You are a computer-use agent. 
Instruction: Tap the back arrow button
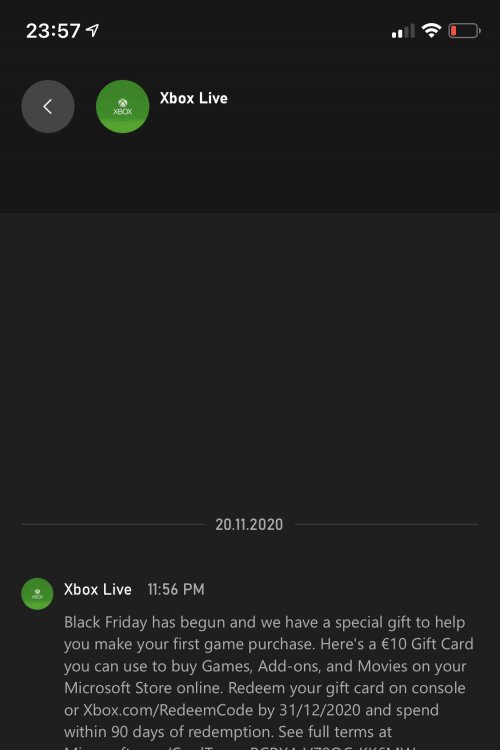coord(48,106)
